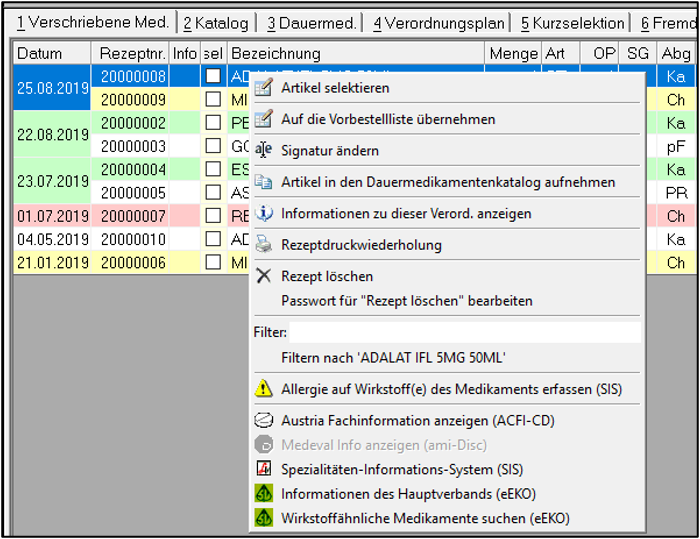Switch to the 2 Katalog tab
Viewport: 700px width, 539px height.
tap(216, 23)
